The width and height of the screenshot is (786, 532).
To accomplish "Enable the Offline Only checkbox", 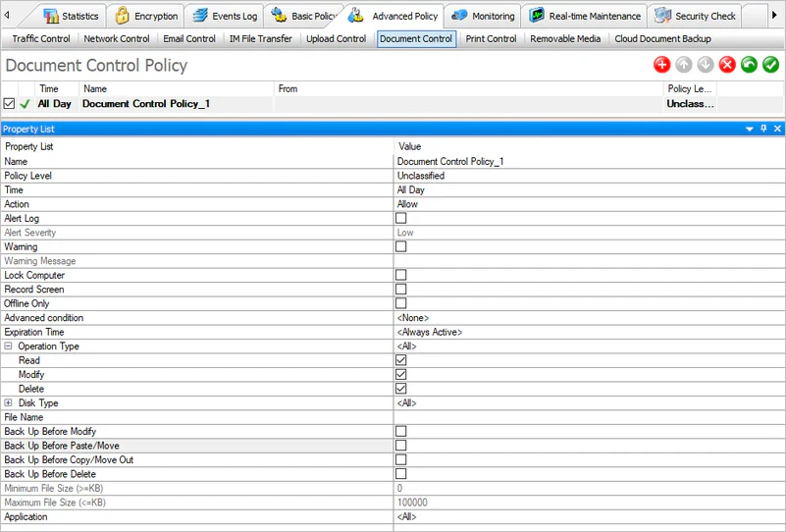I will [x=401, y=303].
